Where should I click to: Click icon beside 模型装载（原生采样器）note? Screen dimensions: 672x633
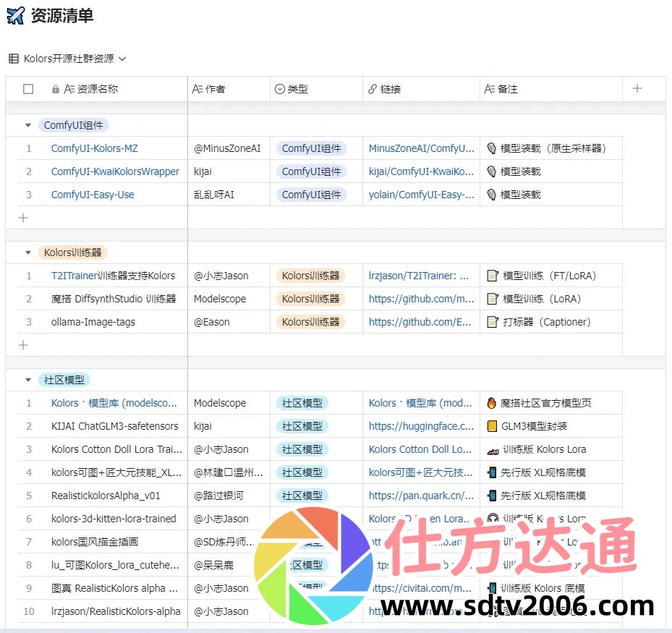492,148
